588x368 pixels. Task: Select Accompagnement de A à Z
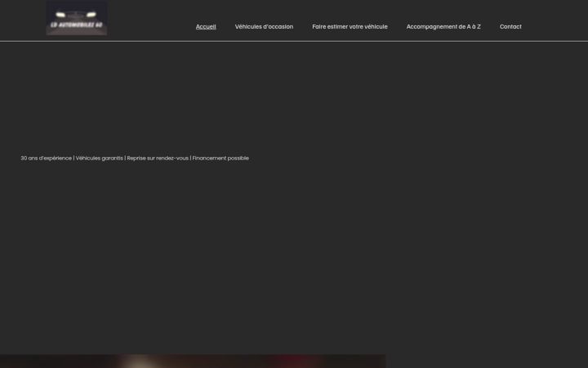[x=443, y=27]
